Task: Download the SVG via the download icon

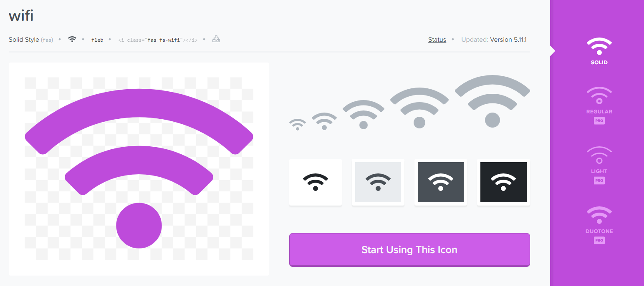Action: [x=216, y=39]
